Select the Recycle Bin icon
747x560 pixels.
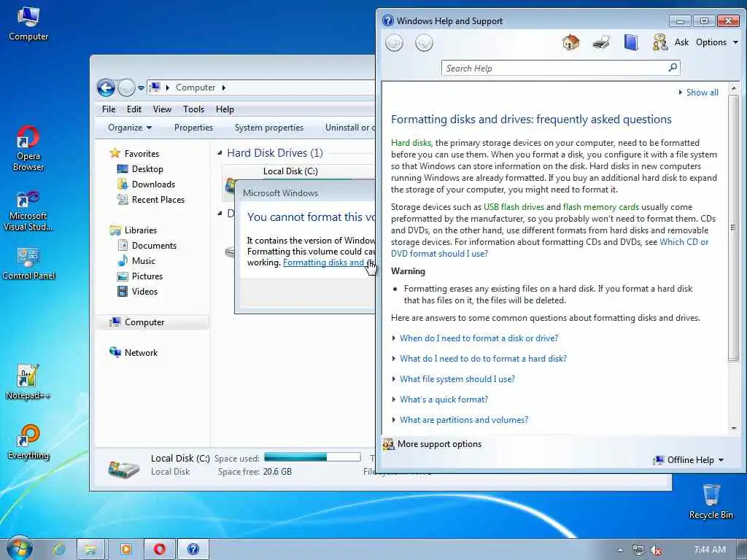coord(711,502)
